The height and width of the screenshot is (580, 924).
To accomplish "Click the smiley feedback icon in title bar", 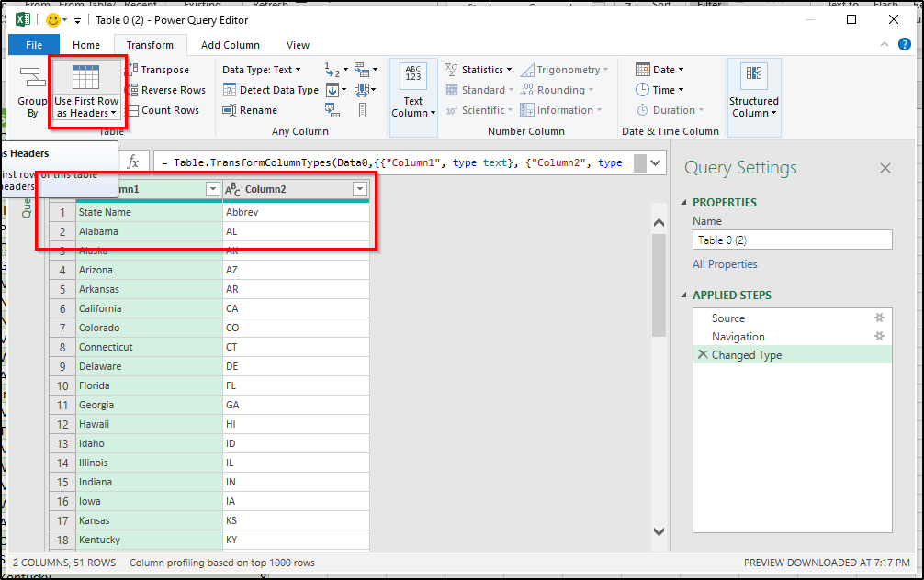I will pos(53,20).
